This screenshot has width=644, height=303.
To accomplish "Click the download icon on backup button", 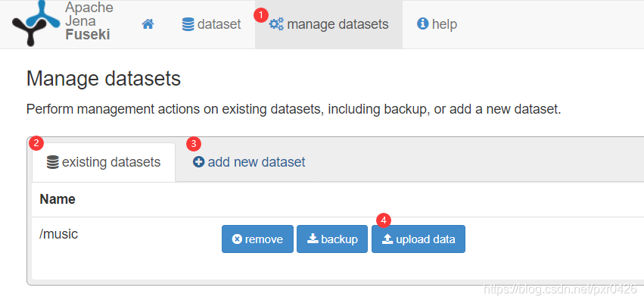I will pyautogui.click(x=313, y=239).
